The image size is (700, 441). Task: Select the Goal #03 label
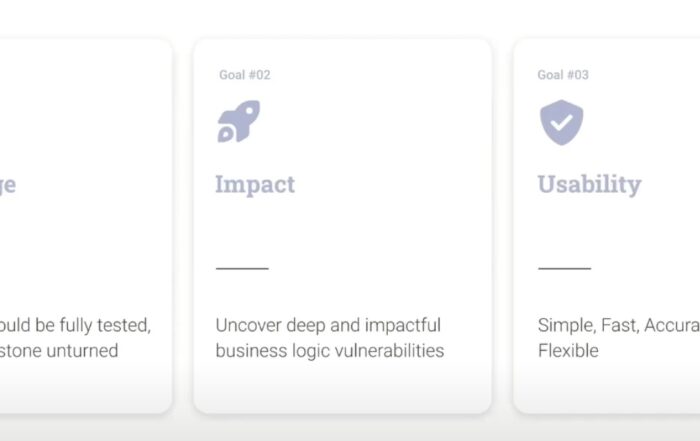tap(563, 75)
